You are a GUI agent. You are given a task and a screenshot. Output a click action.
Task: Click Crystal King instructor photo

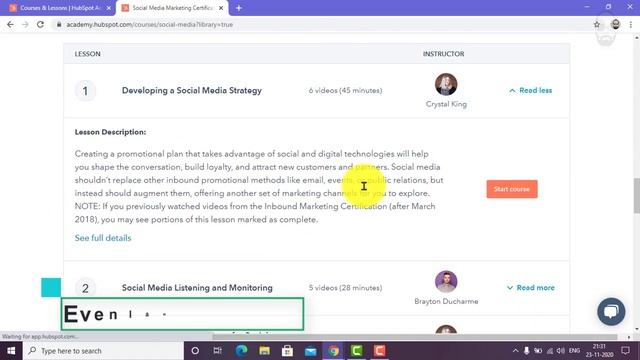(446, 84)
